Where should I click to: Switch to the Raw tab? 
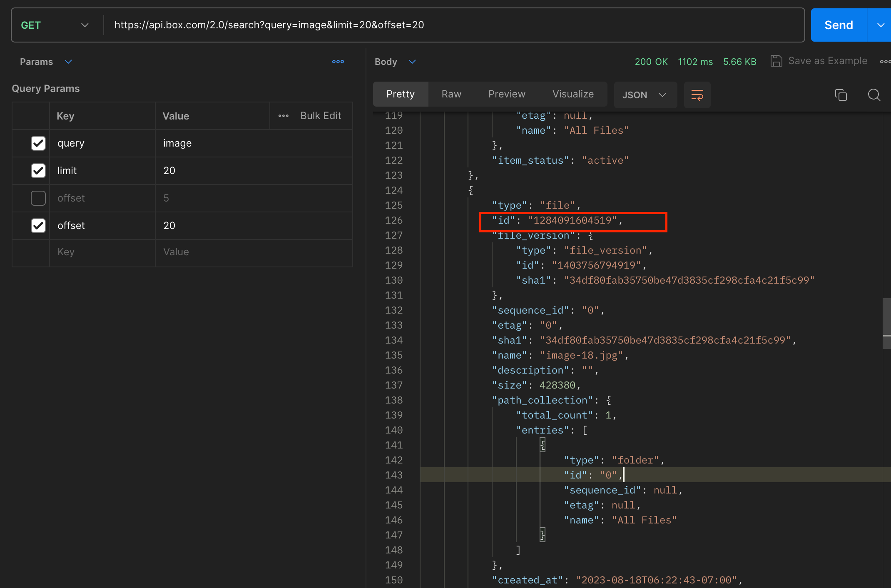[x=451, y=94]
